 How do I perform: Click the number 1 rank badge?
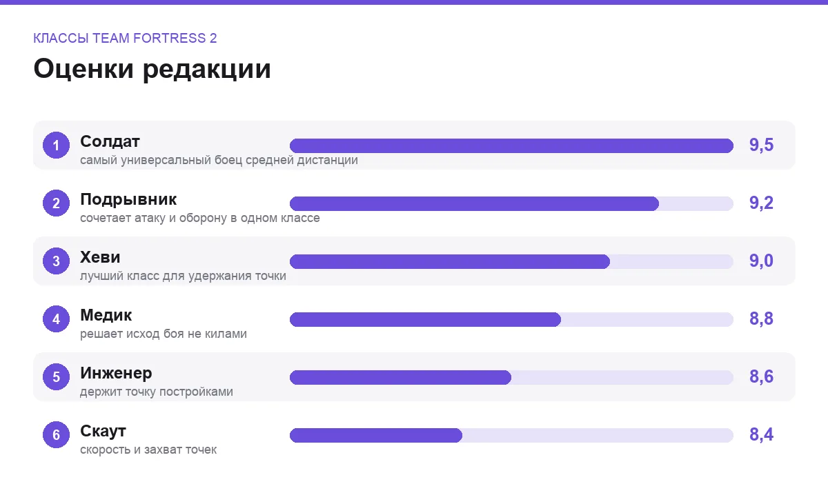point(57,145)
